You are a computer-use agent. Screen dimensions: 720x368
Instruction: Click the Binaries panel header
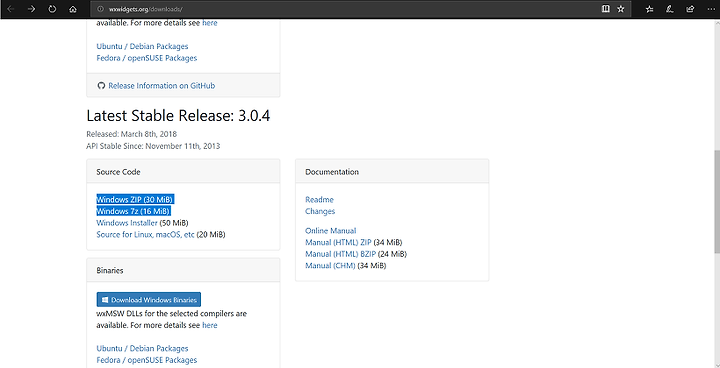[x=183, y=270]
